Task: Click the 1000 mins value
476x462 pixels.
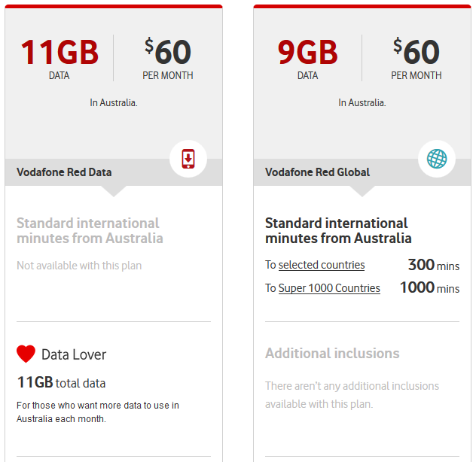Action: click(x=429, y=287)
